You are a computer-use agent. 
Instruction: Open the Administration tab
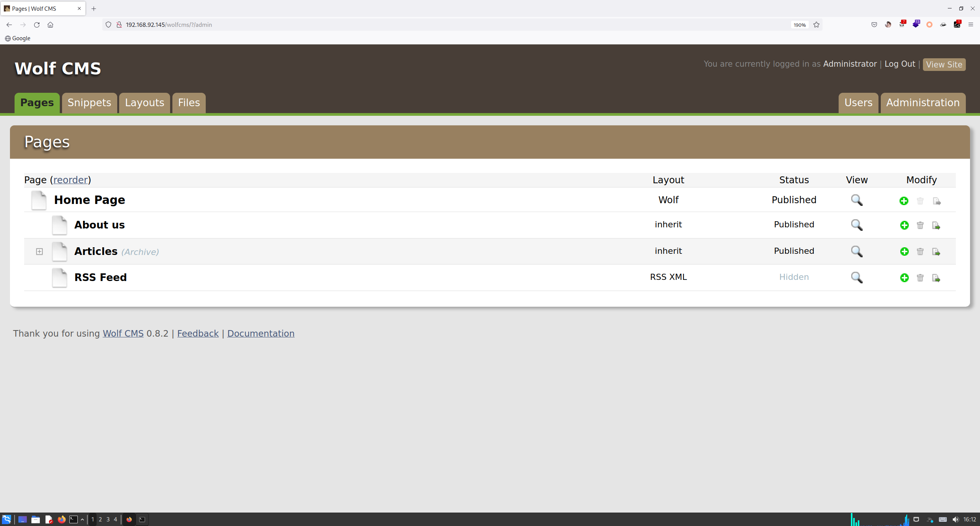(x=923, y=103)
